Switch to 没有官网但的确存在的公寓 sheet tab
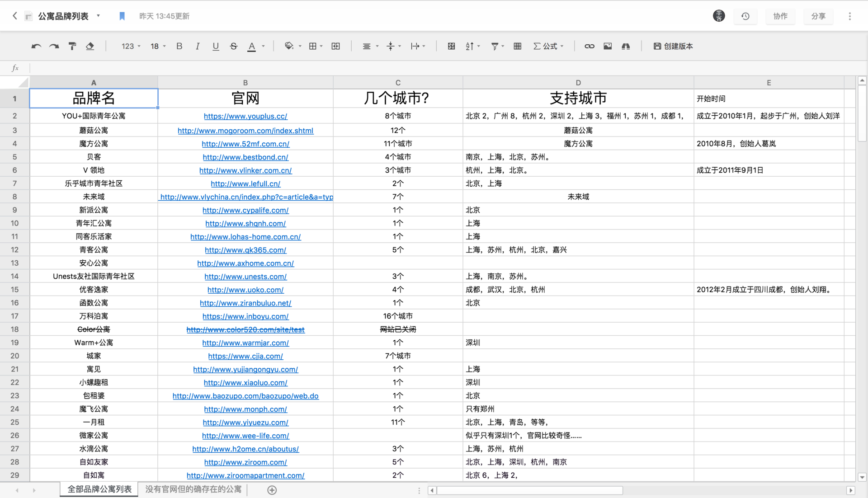This screenshot has width=868, height=498. pos(193,489)
